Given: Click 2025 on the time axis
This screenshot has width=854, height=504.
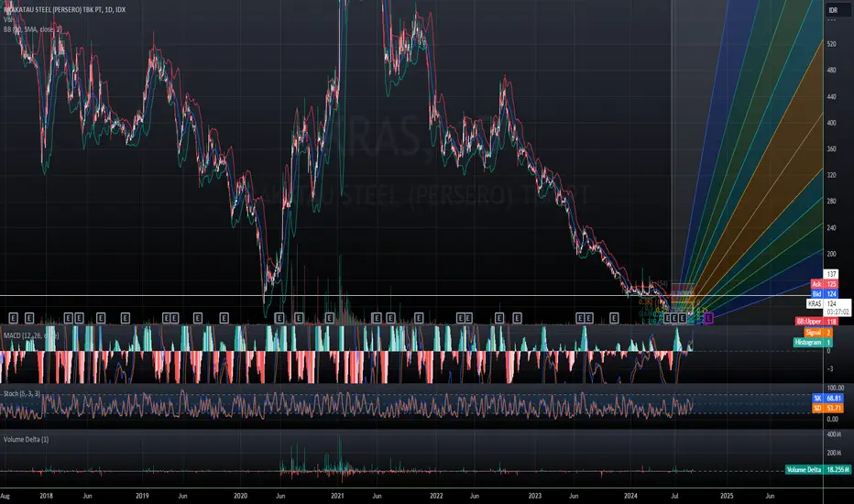Looking at the screenshot, I should point(727,496).
